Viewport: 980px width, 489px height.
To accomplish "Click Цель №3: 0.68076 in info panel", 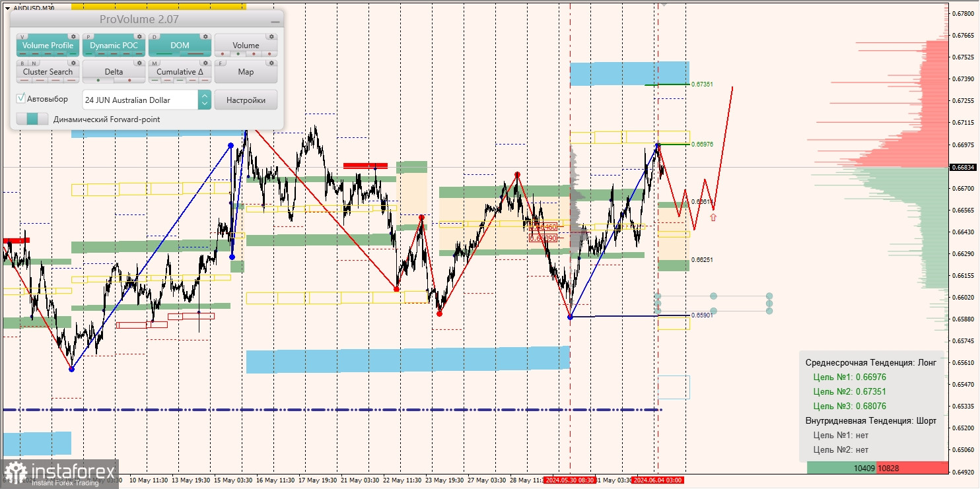I will click(850, 407).
